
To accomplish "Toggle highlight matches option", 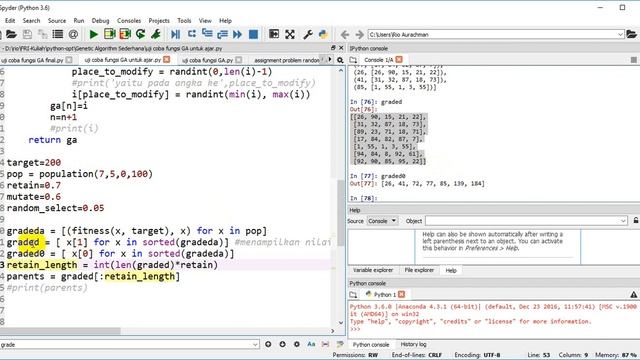I will tap(340, 344).
